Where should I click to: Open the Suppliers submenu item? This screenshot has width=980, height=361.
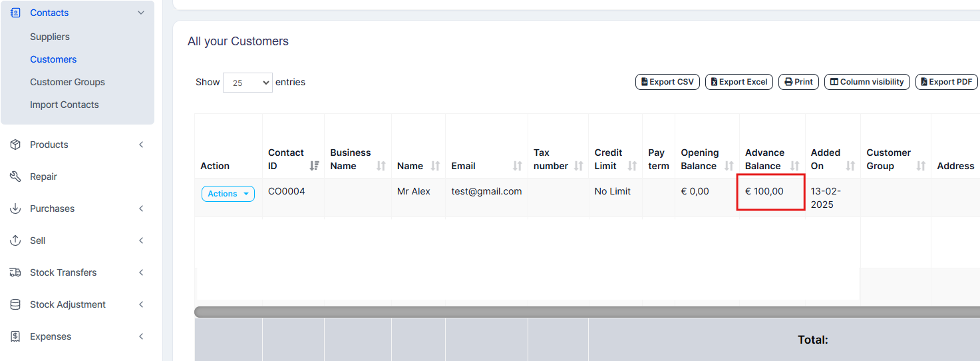pos(50,37)
